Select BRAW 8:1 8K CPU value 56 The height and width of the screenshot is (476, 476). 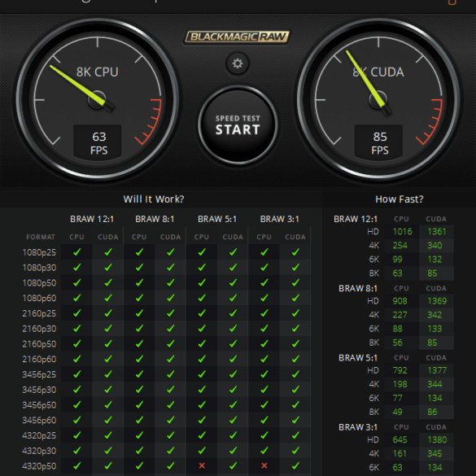click(397, 343)
